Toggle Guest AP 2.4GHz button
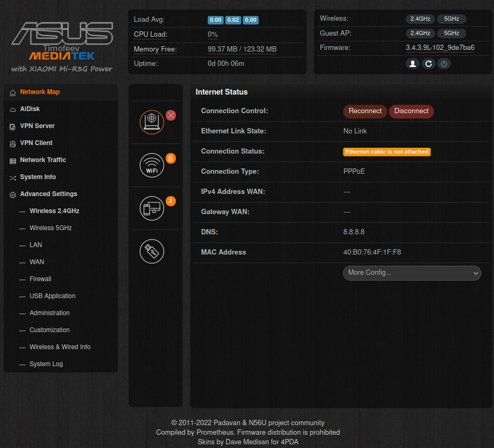Viewport: 494px width, 448px height. (x=420, y=33)
